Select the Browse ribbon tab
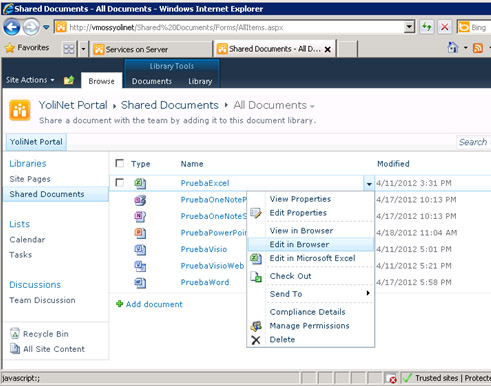Screen dimensions: 491x386 pyautogui.click(x=101, y=81)
